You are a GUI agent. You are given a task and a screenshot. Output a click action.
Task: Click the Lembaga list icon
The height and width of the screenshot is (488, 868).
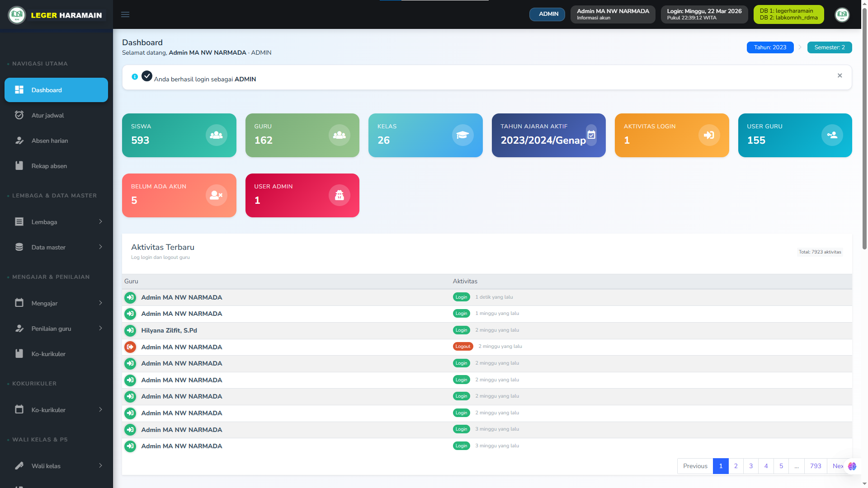point(19,222)
